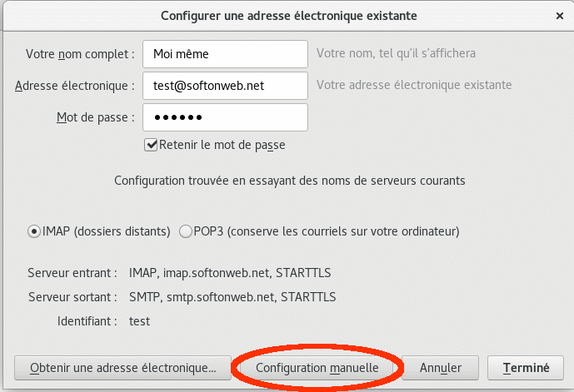Screen dimensions: 574x392
Task: Click the full name input field
Action: 225,54
